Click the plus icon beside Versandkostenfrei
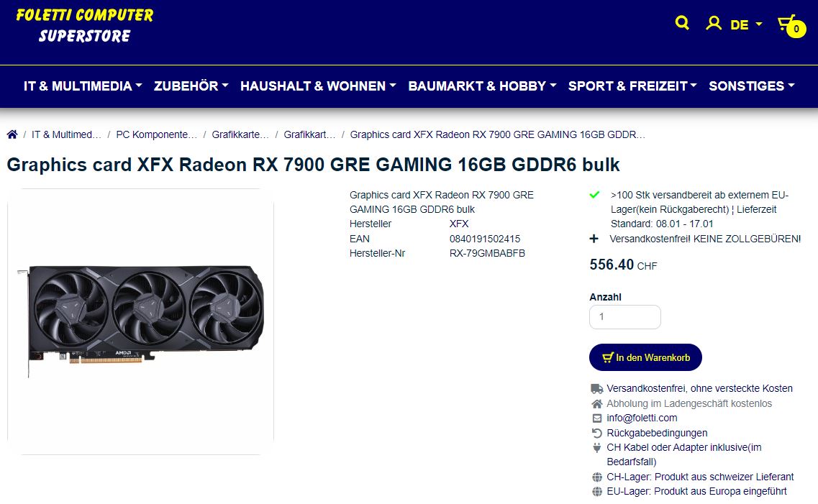The width and height of the screenshot is (818, 504). pyautogui.click(x=594, y=239)
